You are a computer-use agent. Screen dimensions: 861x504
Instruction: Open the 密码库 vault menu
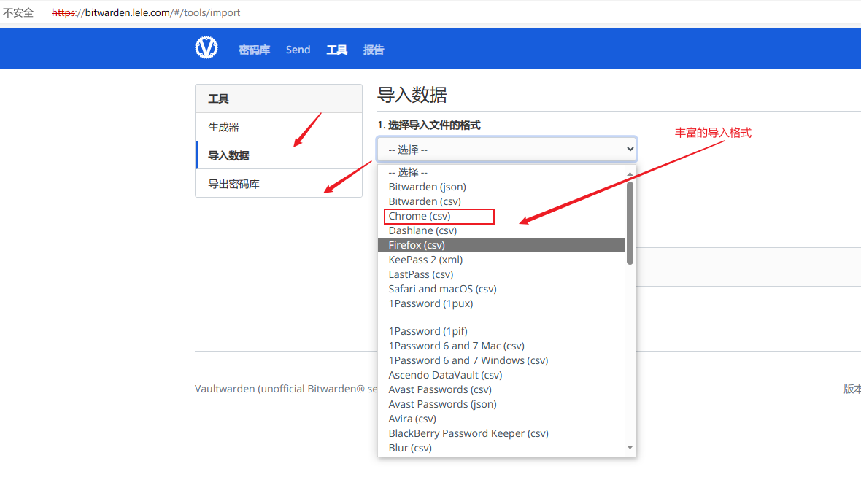click(254, 50)
